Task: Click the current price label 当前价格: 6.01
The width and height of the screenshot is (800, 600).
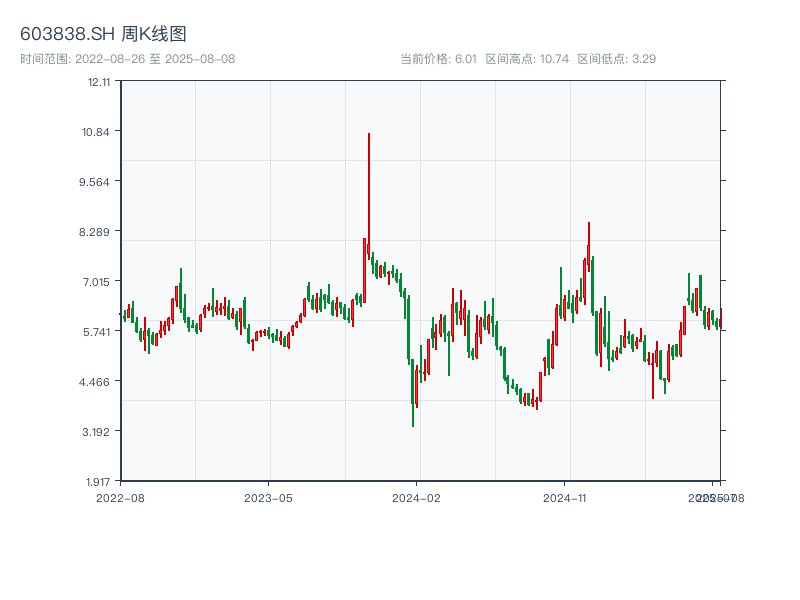Action: (438, 59)
